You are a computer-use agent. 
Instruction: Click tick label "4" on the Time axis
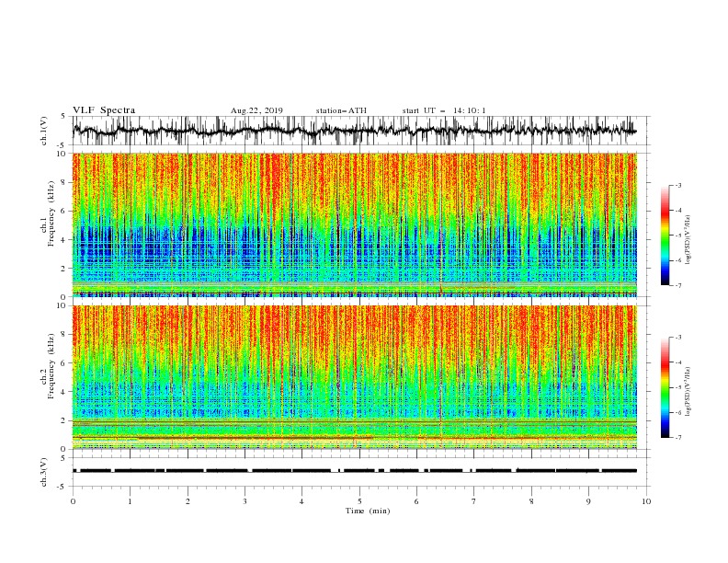pyautogui.click(x=301, y=501)
